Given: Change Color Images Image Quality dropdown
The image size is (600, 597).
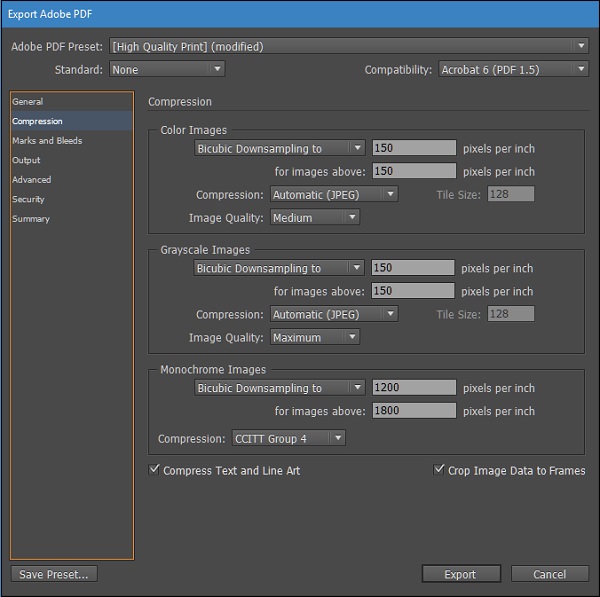Looking at the screenshot, I should tap(314, 218).
